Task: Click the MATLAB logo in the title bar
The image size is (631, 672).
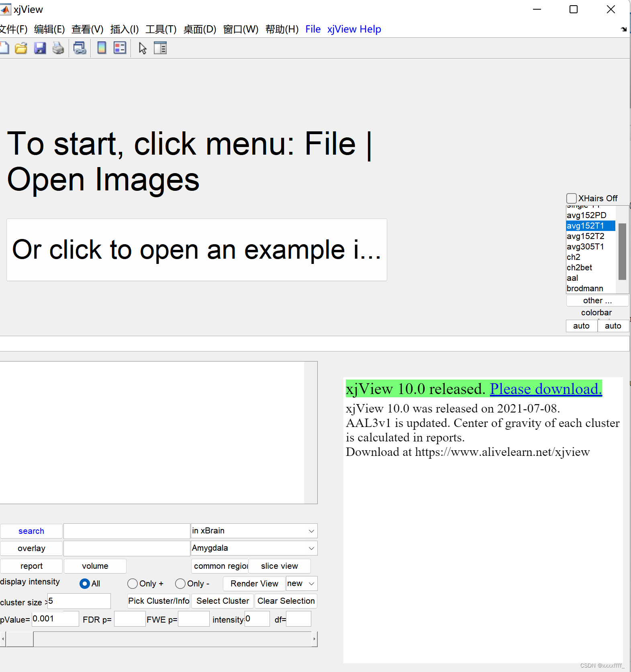Action: coord(5,9)
